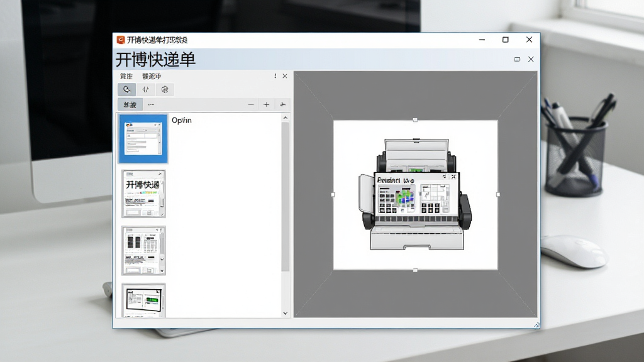The height and width of the screenshot is (362, 644).
Task: Click the resize grip at the window's bottom-right corner
Action: click(536, 325)
